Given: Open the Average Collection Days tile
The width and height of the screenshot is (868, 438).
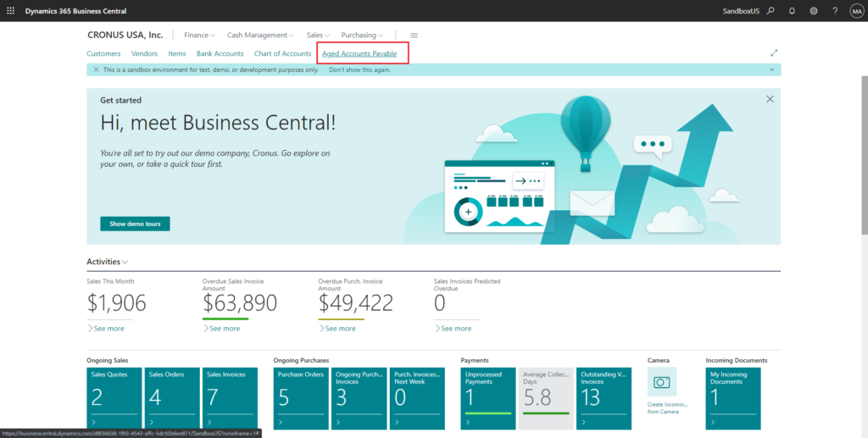Looking at the screenshot, I should tap(546, 399).
